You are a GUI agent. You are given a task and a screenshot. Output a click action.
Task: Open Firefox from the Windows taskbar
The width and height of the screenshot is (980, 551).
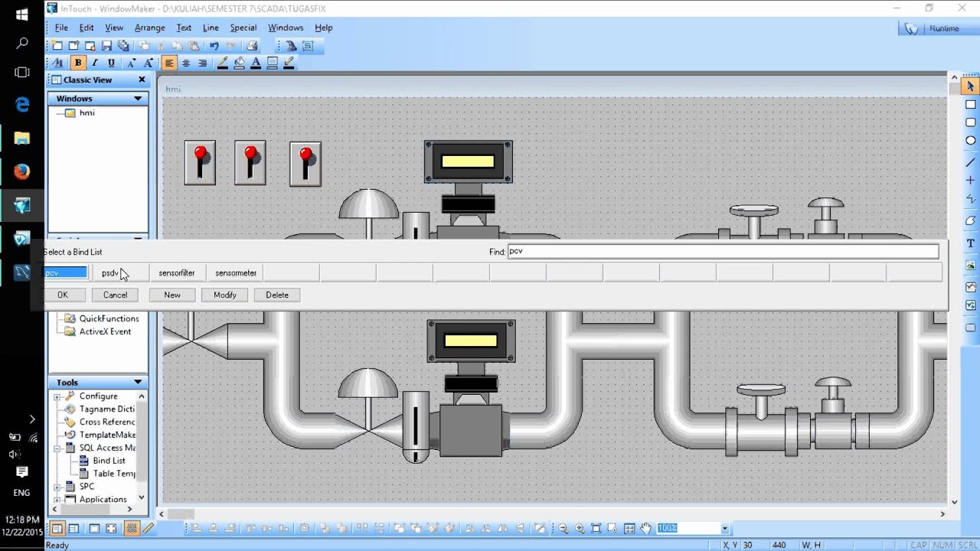tap(21, 171)
